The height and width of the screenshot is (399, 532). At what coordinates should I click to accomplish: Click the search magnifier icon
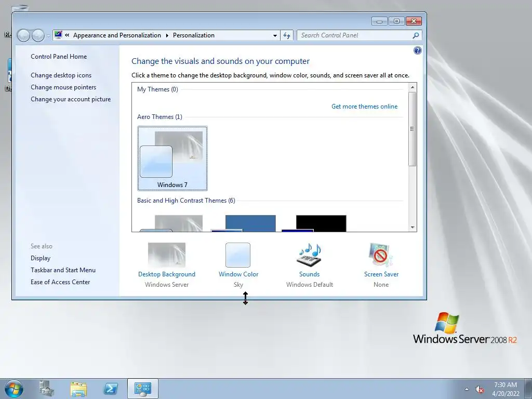pos(416,35)
